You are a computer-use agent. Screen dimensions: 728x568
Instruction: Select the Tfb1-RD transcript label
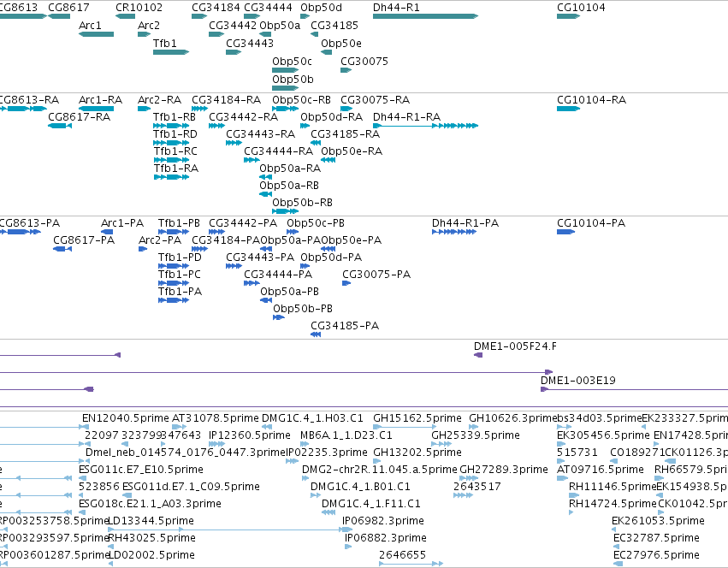point(175,134)
